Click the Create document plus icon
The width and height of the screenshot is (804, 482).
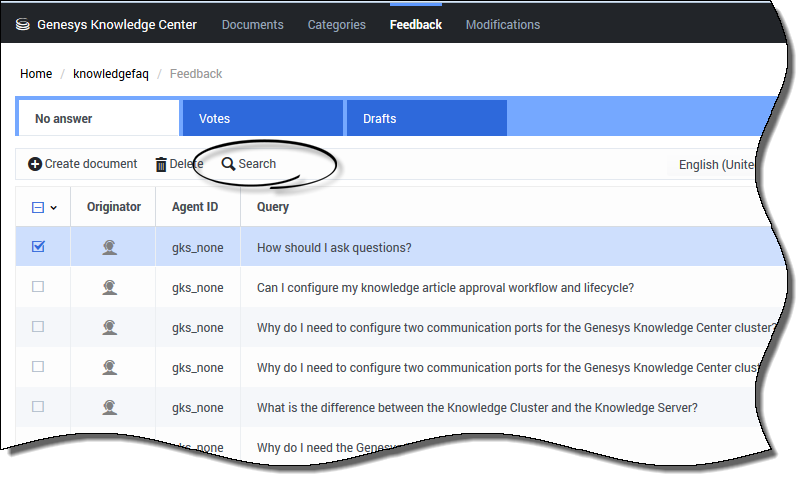pos(35,164)
